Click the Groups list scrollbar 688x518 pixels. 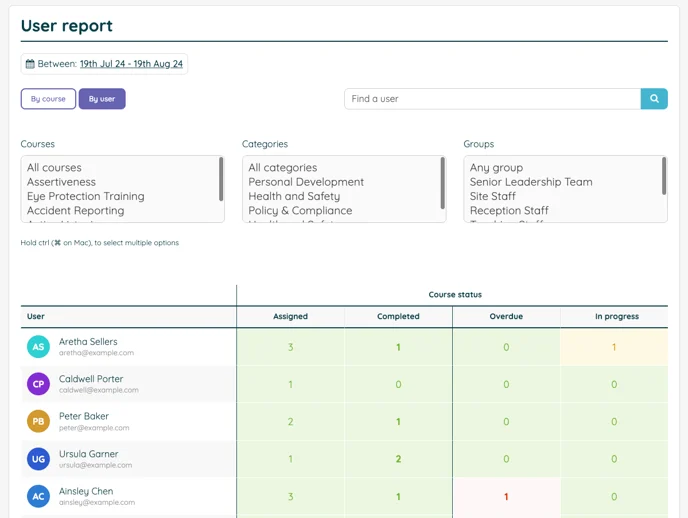click(664, 178)
